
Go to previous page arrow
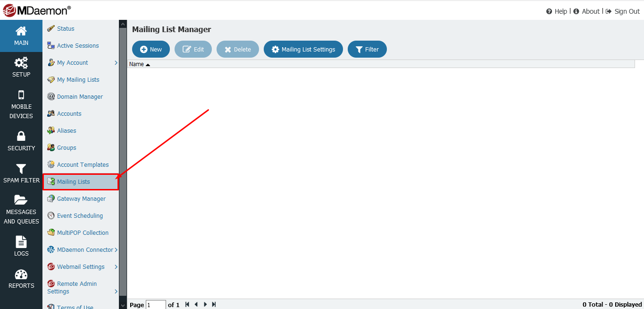click(x=196, y=304)
